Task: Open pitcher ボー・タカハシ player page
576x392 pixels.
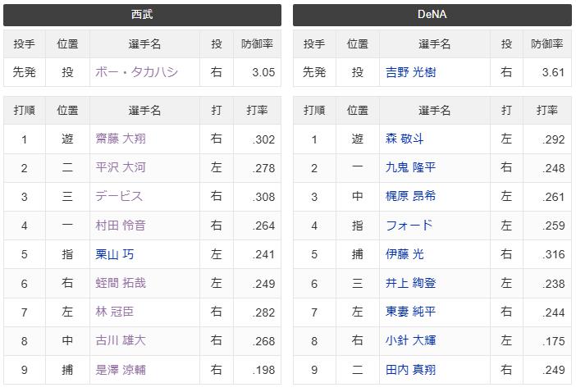Action: (137, 72)
